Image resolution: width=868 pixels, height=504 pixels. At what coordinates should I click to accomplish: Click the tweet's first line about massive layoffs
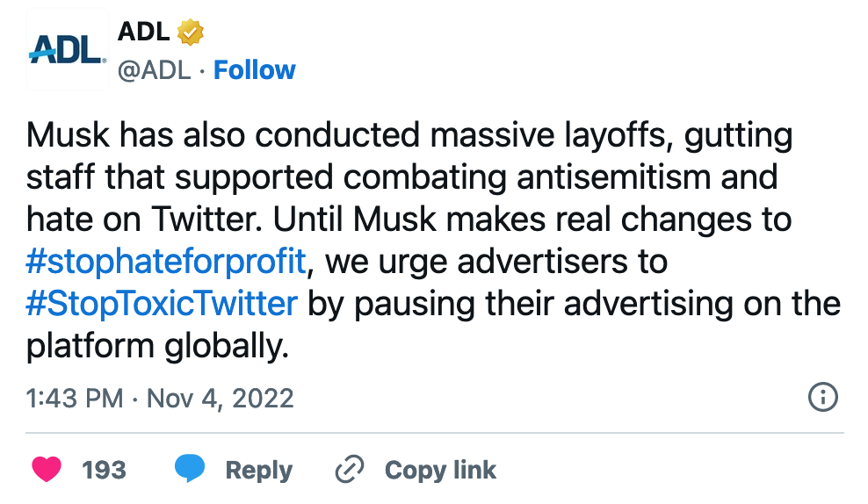(409, 136)
